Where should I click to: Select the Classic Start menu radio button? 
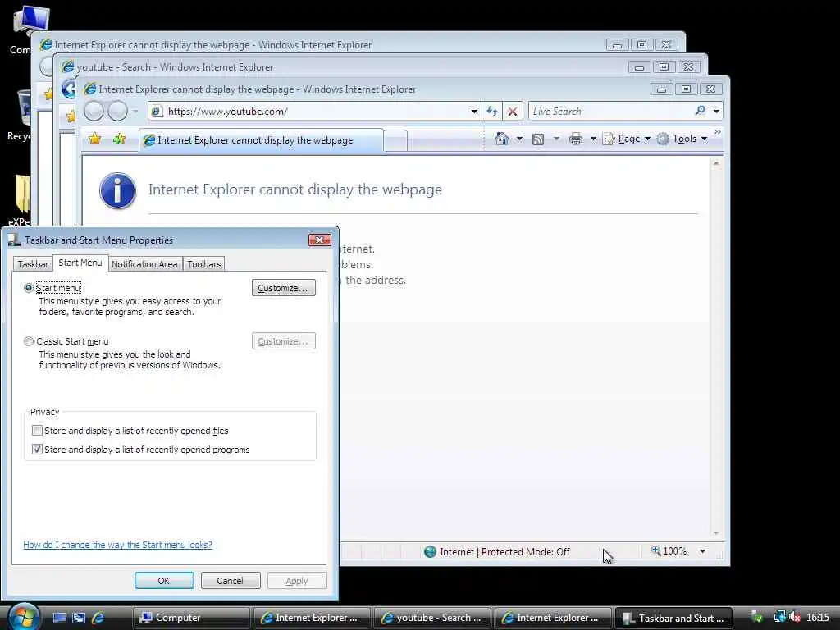point(29,341)
